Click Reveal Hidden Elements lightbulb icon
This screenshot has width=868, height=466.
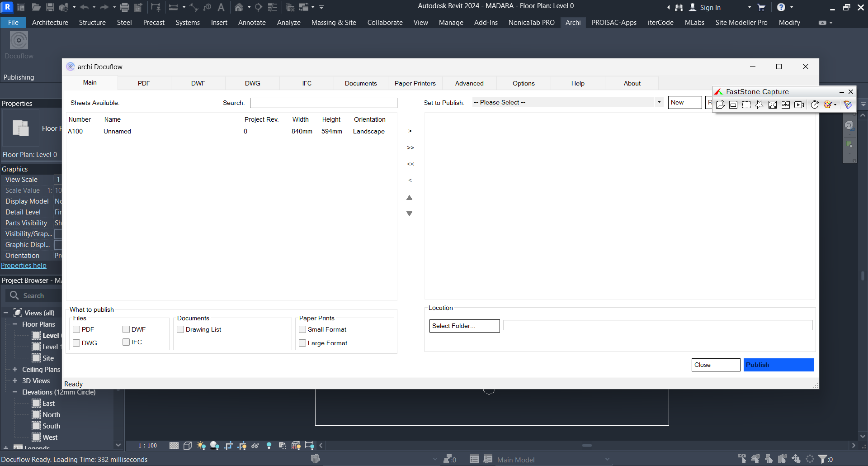coord(269,446)
